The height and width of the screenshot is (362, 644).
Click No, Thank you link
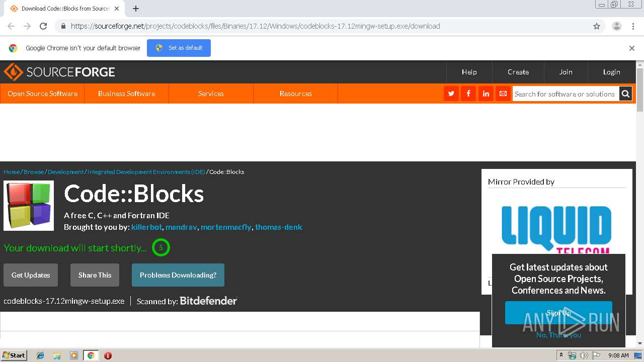558,335
